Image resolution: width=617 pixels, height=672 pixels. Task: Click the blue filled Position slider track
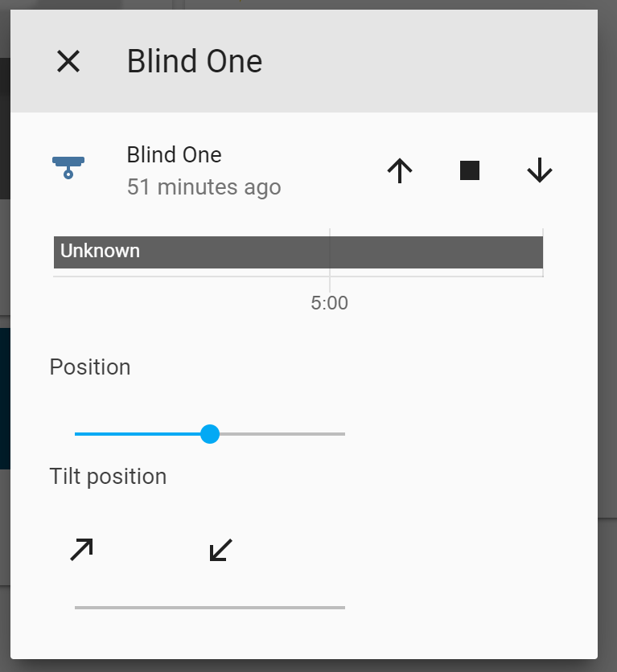[137, 434]
